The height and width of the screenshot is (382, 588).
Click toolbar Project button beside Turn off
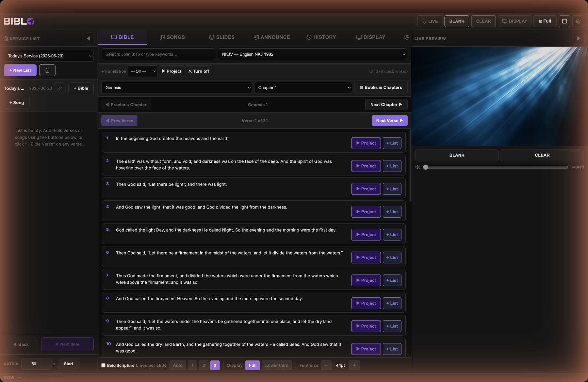[171, 71]
